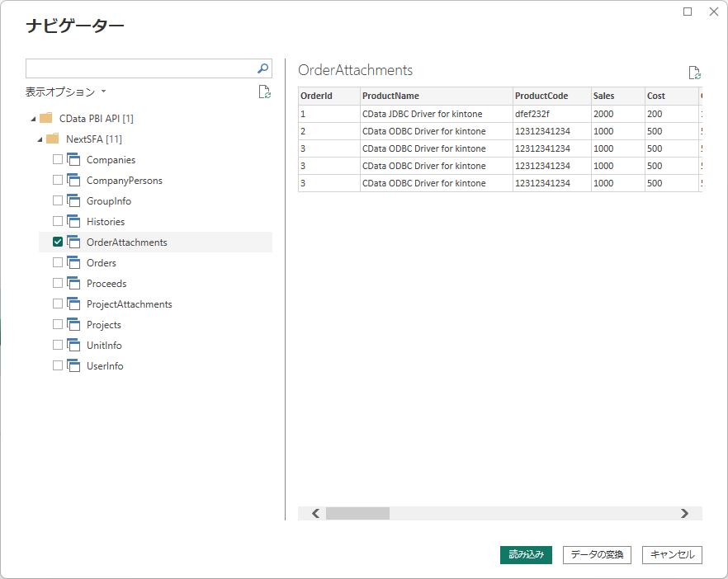728x579 pixels.
Task: Click the Histories table icon
Action: [x=73, y=222]
